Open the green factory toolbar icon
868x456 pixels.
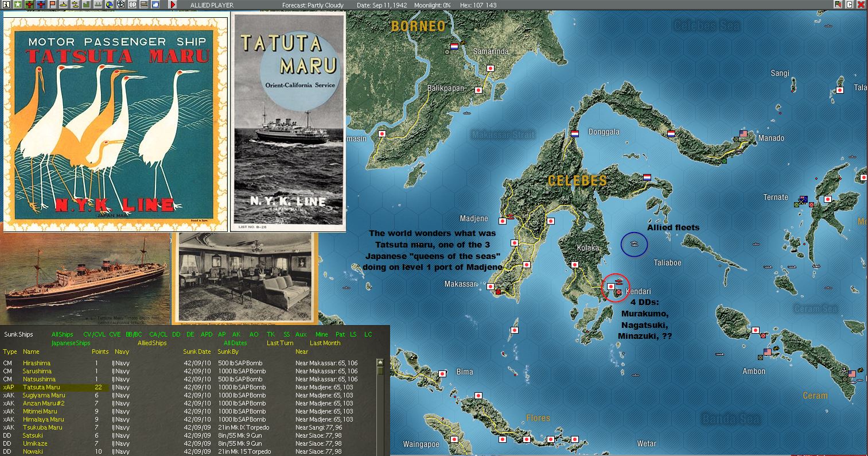click(x=87, y=5)
